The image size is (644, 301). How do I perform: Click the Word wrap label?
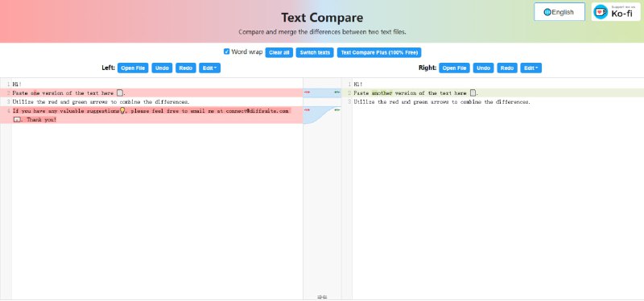[x=247, y=52]
